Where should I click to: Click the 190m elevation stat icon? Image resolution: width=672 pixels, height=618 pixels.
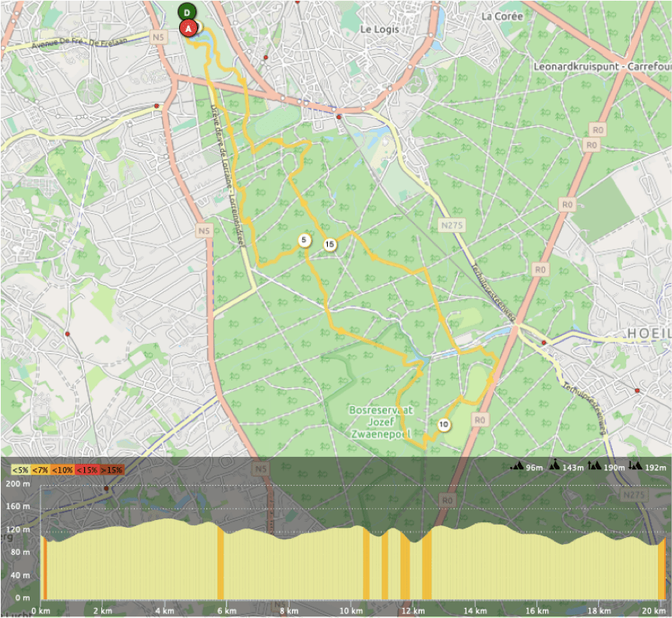coord(595,466)
